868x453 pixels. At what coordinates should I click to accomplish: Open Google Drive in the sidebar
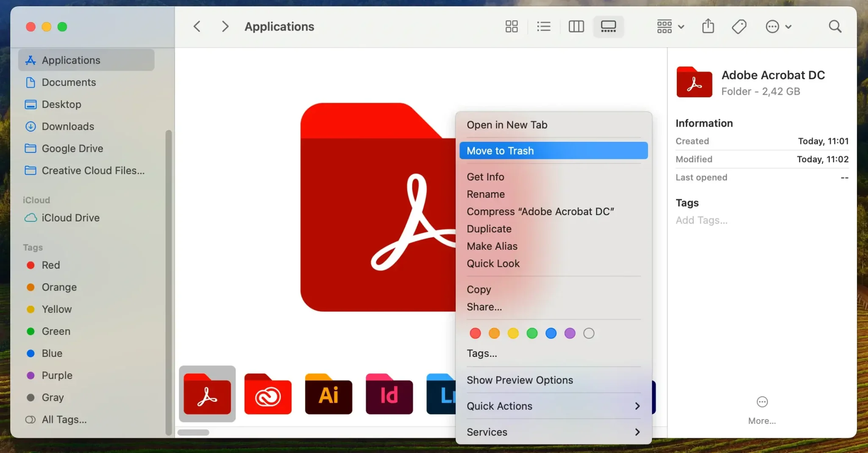86,148
